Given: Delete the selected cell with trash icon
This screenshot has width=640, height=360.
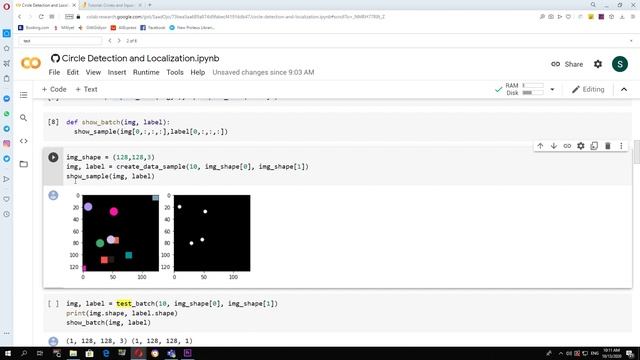Looking at the screenshot, I should (608, 146).
